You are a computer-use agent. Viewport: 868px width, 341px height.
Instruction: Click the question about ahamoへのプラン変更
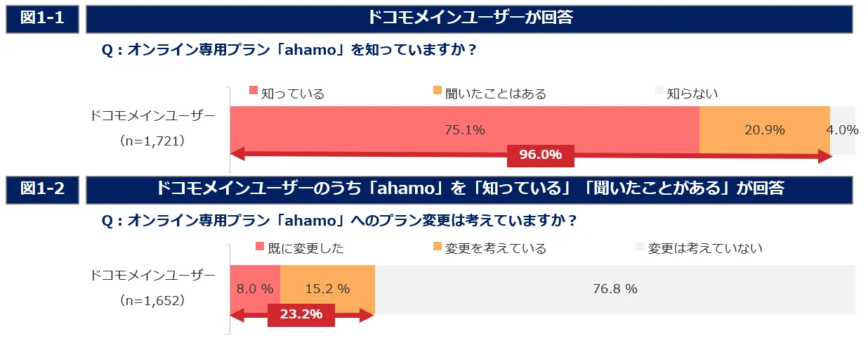pos(339,220)
